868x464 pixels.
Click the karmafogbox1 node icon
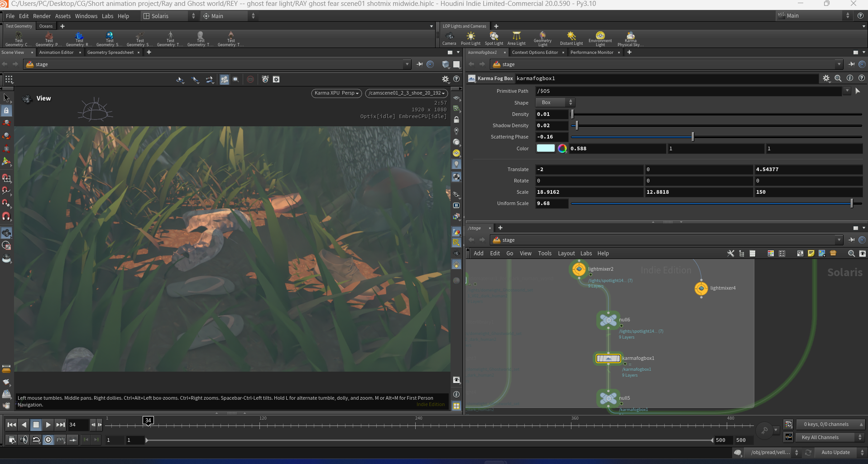[608, 359]
